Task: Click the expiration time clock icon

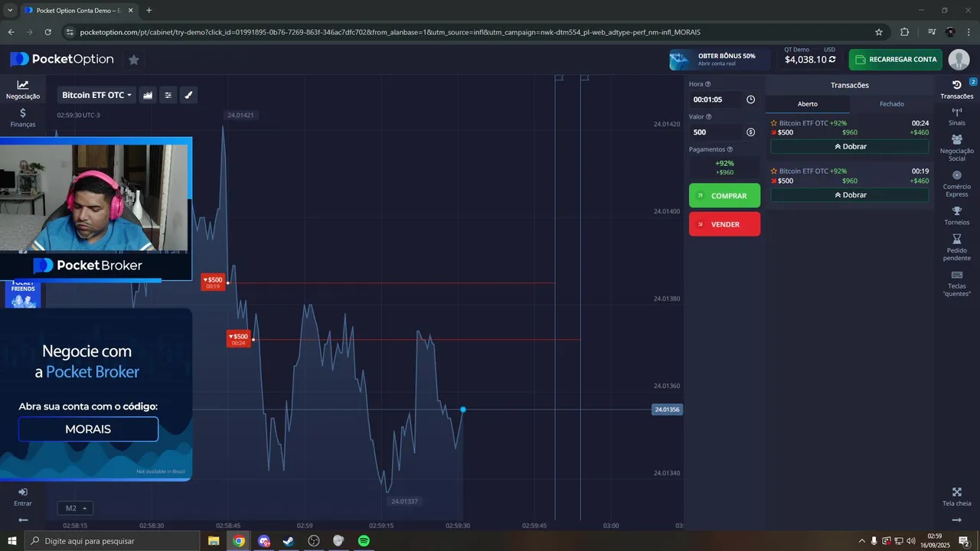Action: [750, 99]
